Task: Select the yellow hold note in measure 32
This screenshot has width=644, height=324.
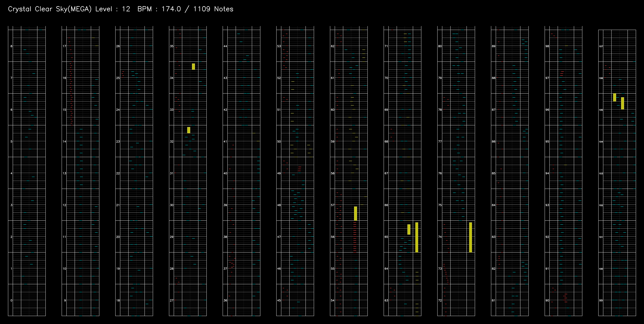Action: pyautogui.click(x=189, y=130)
